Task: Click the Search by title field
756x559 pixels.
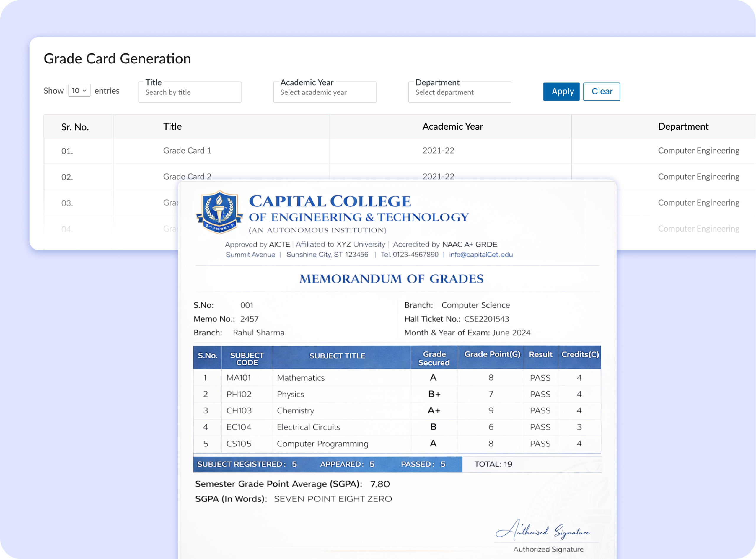Action: pos(190,92)
